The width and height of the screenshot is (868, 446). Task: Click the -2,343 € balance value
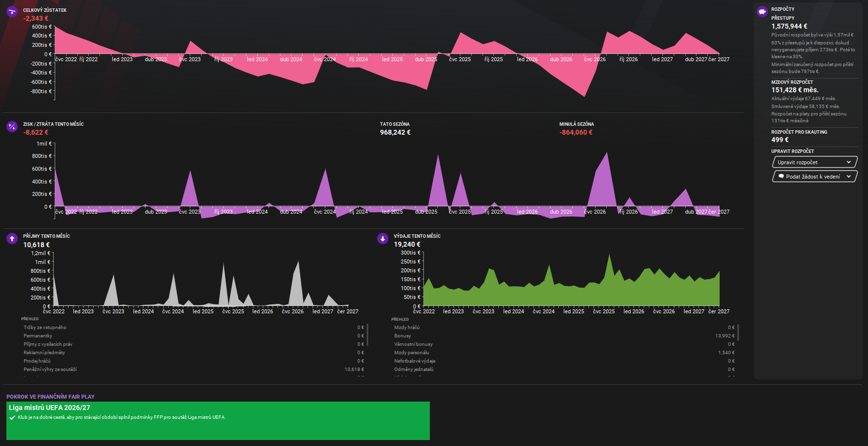pyautogui.click(x=36, y=18)
